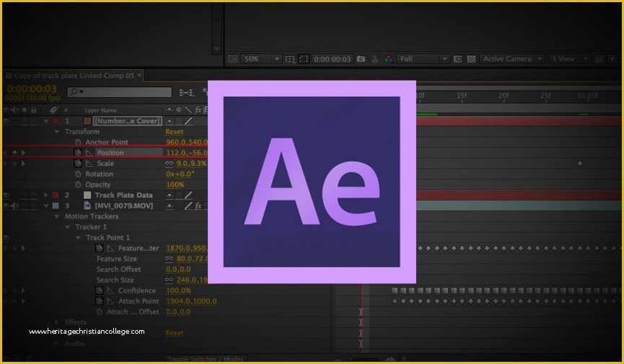Screen dimensions: 624x364
Task: Toggle Position add keyframe diamond
Action: [x=14, y=153]
